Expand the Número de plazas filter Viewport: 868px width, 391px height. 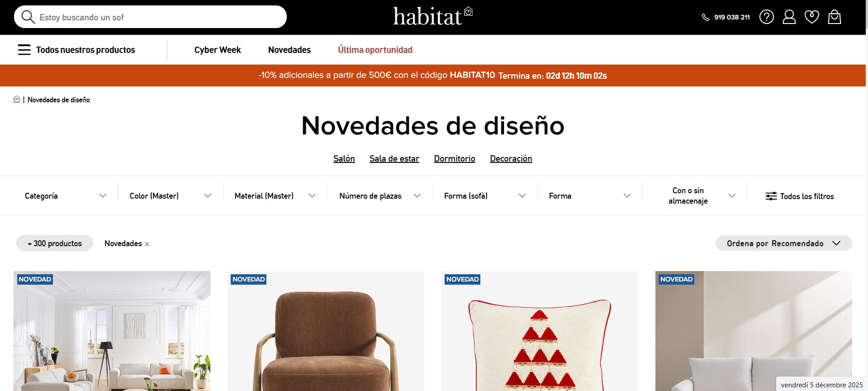[380, 195]
